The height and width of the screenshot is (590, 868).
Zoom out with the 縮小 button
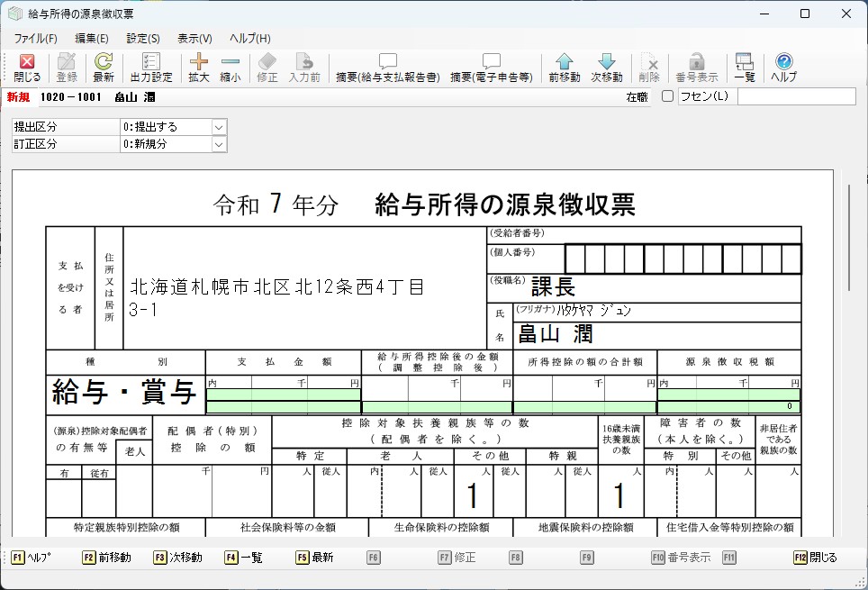point(231,68)
